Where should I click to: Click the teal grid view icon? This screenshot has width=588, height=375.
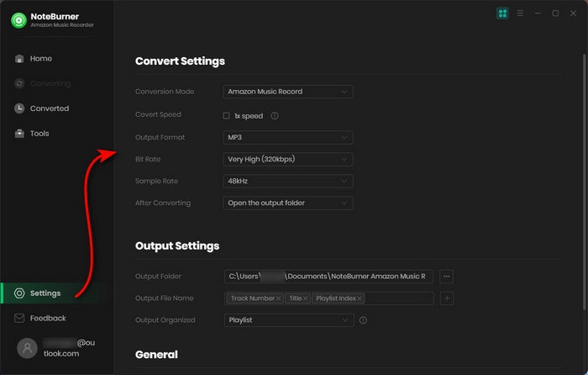pyautogui.click(x=502, y=13)
